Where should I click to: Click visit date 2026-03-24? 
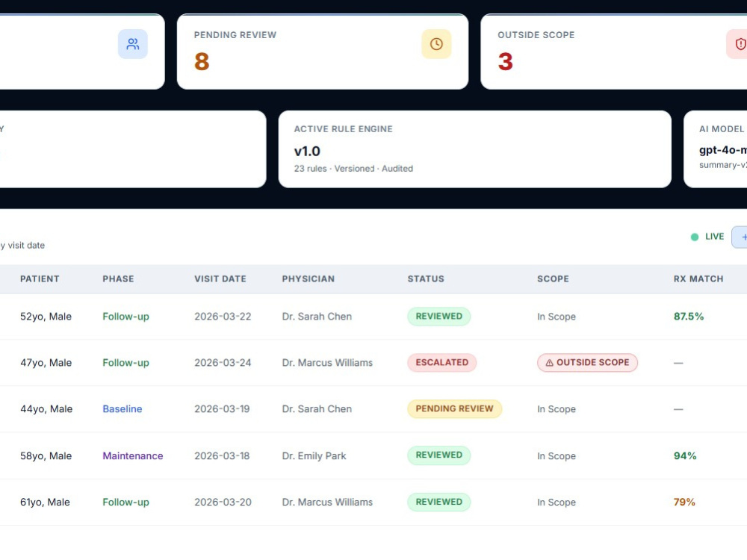pyautogui.click(x=223, y=363)
